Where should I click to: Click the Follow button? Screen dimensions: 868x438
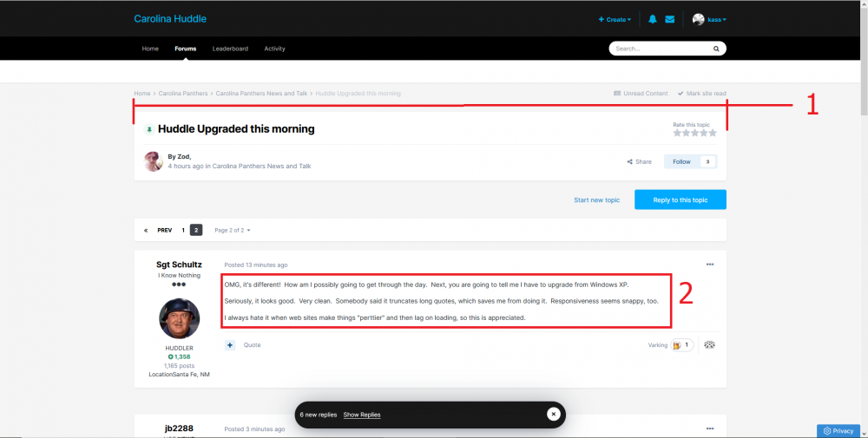pyautogui.click(x=681, y=161)
